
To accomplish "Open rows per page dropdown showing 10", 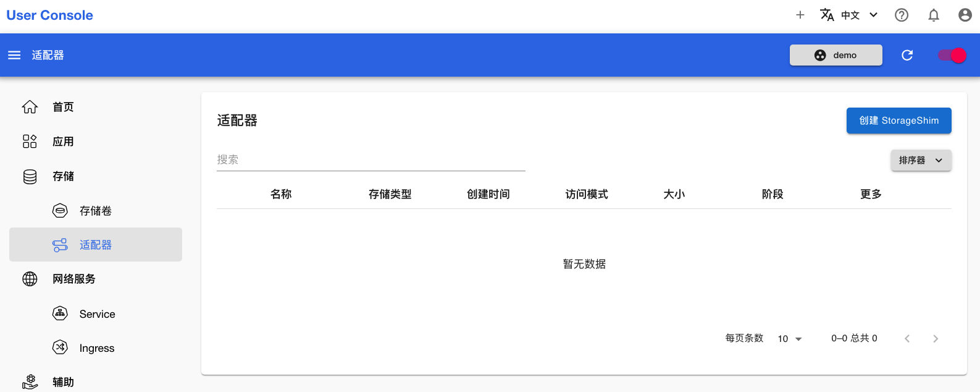I will tap(790, 339).
